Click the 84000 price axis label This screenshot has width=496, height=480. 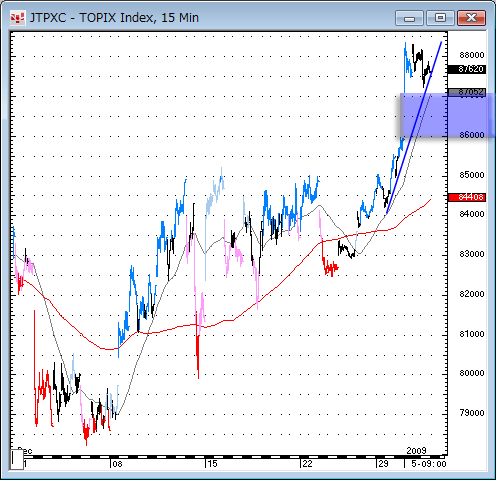[x=472, y=214]
